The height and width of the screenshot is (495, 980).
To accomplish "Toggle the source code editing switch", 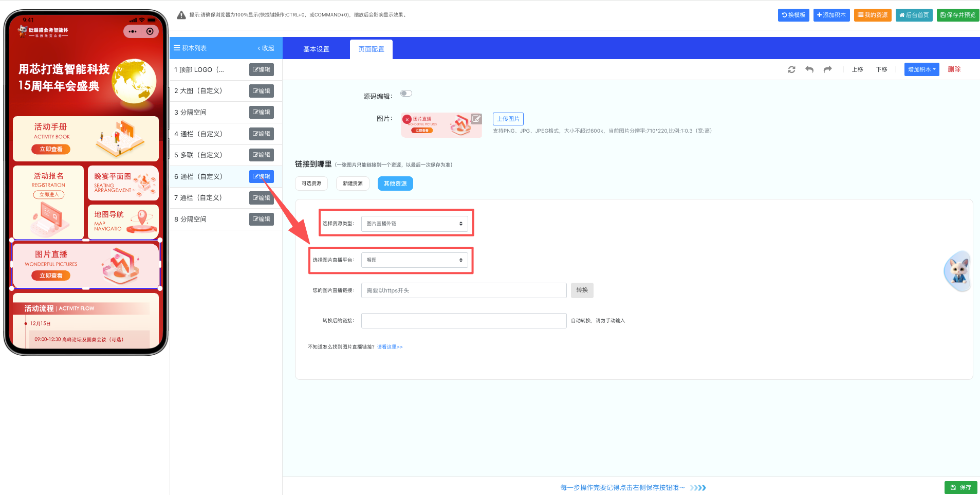I will [406, 94].
